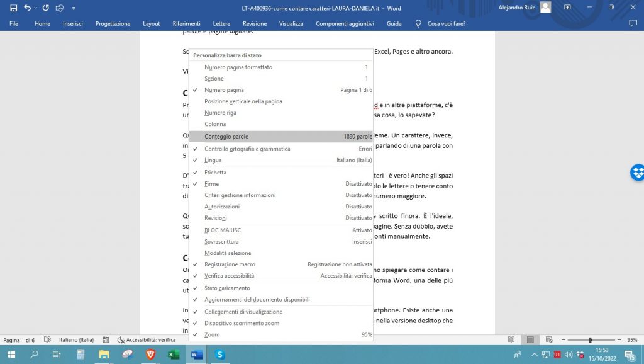Uncheck Numero pagina option
The image size is (644, 364).
[x=224, y=90]
